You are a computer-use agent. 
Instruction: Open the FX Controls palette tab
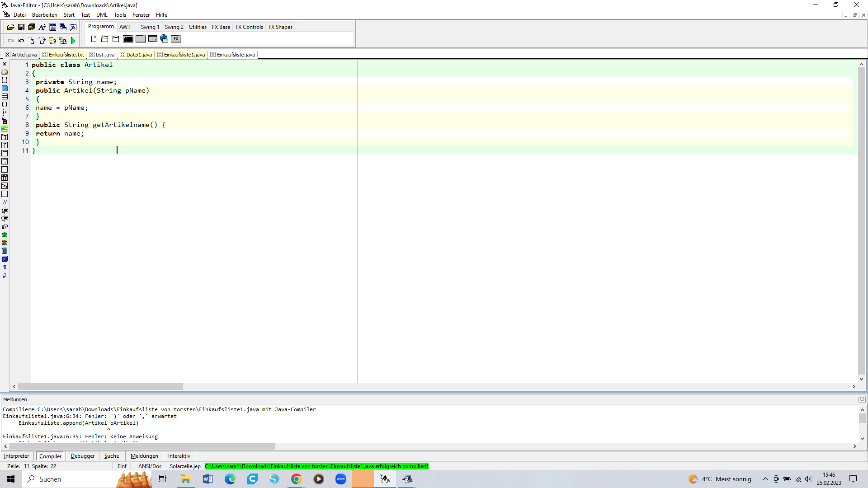[249, 27]
